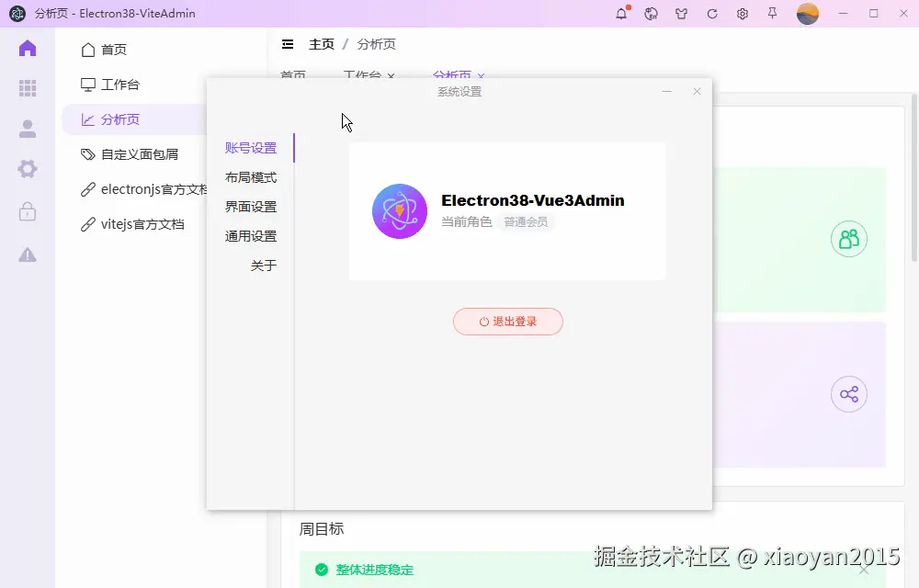Select 通用设置 in the settings dialog
Screen dimensions: 919x588
click(x=251, y=235)
